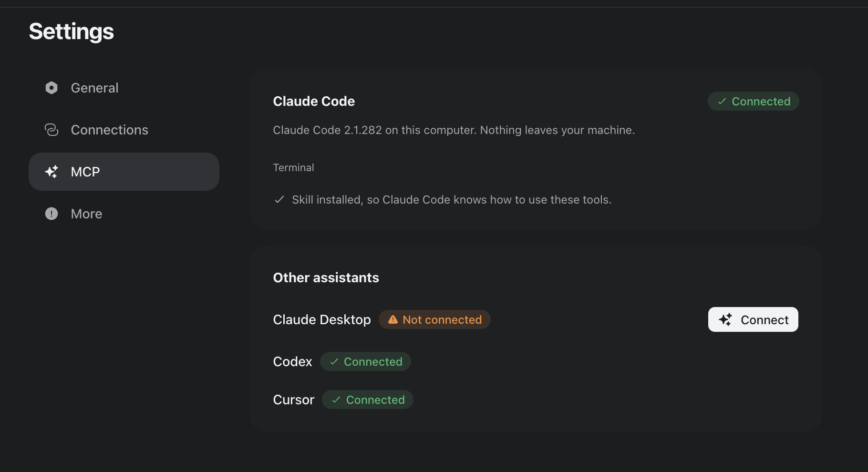Screen dimensions: 868x472
Task: Click the checkmark next to Skill installed
Action: [279, 199]
